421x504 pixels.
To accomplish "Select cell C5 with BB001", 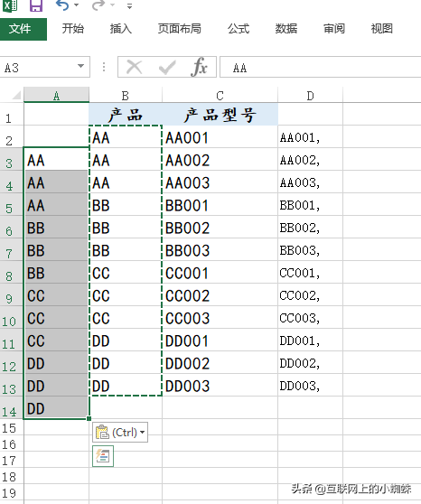I will click(220, 205).
